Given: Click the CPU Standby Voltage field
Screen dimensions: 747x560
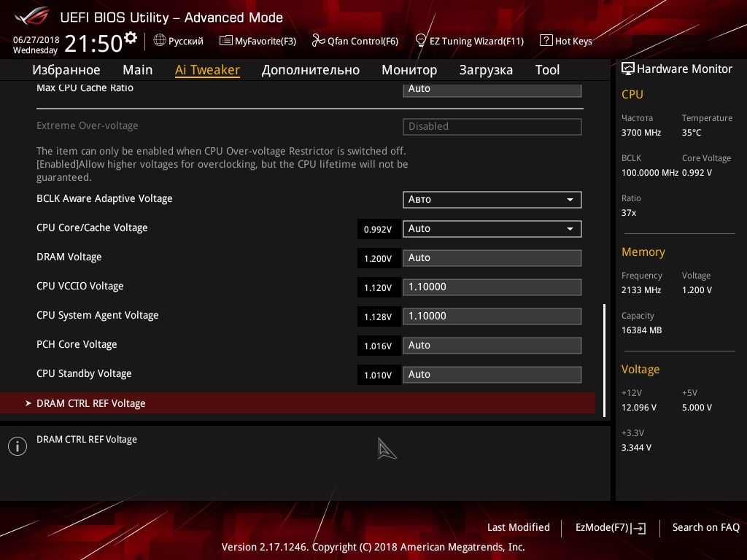Looking at the screenshot, I should (492, 374).
